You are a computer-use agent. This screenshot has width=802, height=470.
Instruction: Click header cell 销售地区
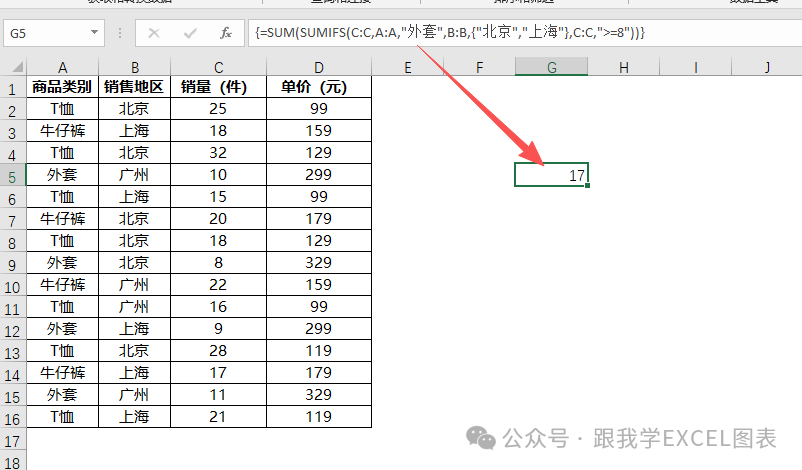[135, 87]
